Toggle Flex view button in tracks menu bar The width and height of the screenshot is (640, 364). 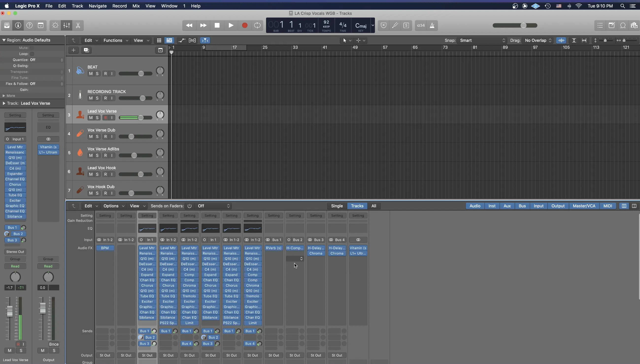point(192,40)
